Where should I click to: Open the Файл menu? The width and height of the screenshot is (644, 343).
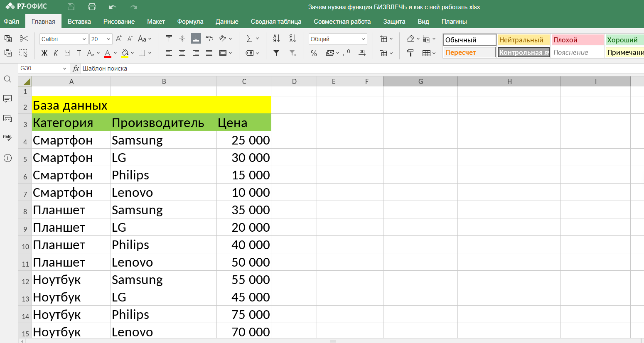pos(12,21)
